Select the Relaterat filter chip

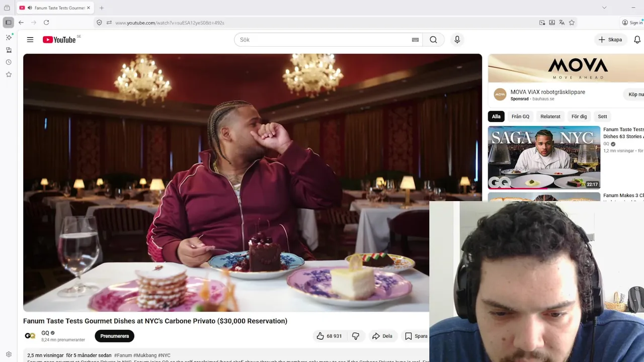tap(550, 116)
